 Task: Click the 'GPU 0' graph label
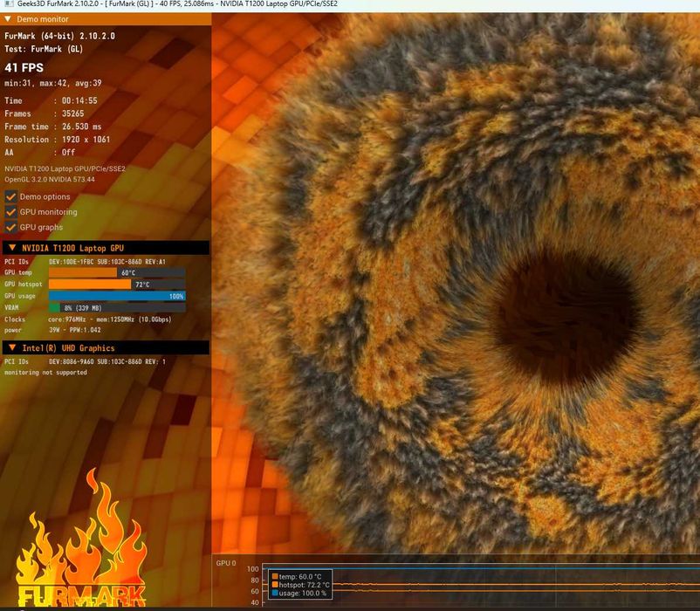pyautogui.click(x=226, y=563)
